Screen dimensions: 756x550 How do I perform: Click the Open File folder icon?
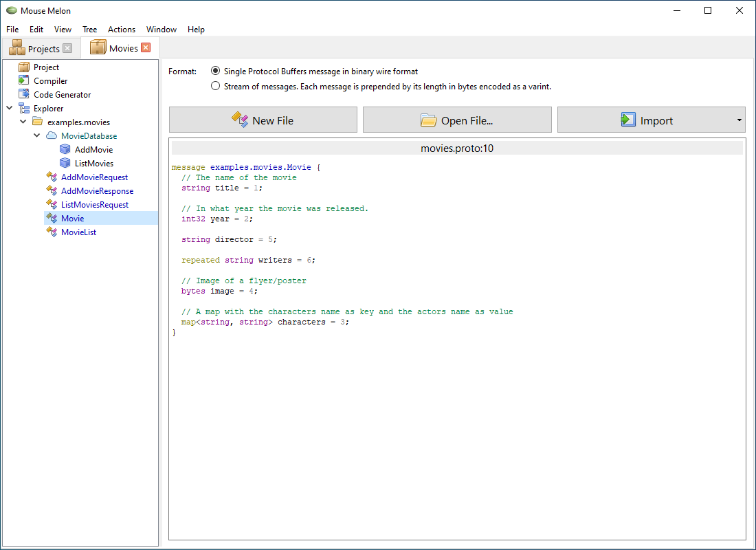(428, 120)
